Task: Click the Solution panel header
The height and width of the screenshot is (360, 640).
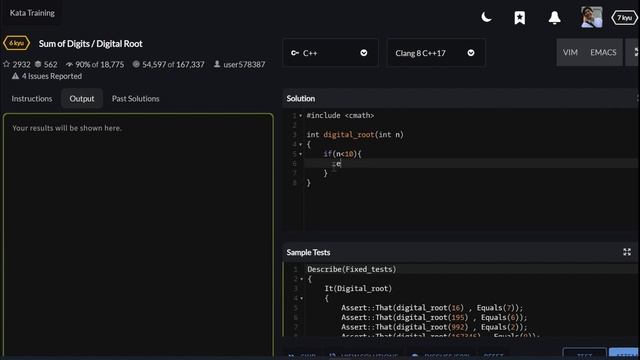Action: click(460, 98)
